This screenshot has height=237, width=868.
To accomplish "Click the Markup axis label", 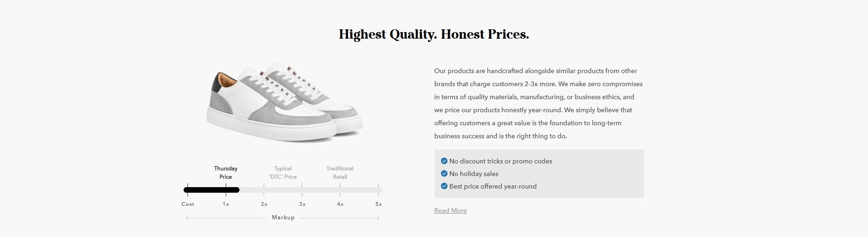I will pyautogui.click(x=283, y=217).
